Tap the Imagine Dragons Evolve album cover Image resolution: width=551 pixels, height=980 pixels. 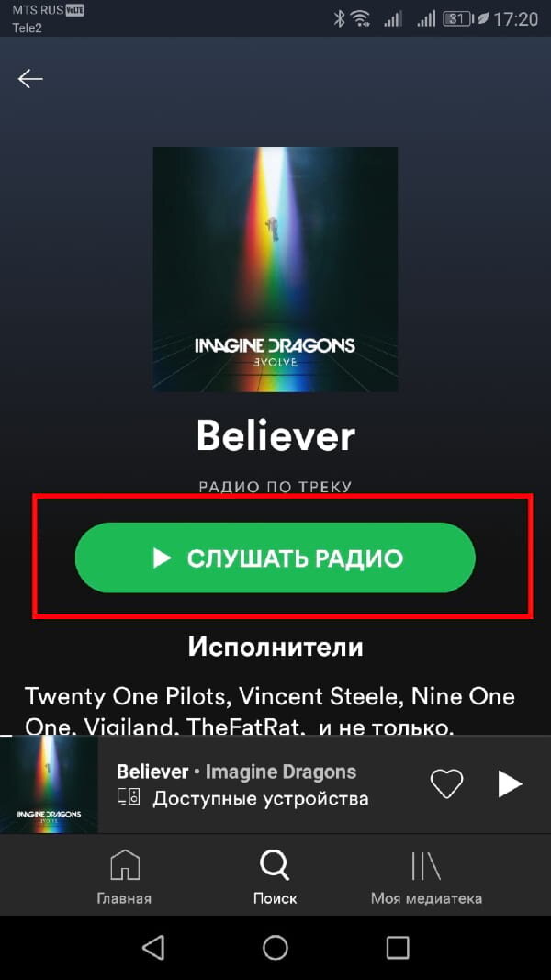275,269
